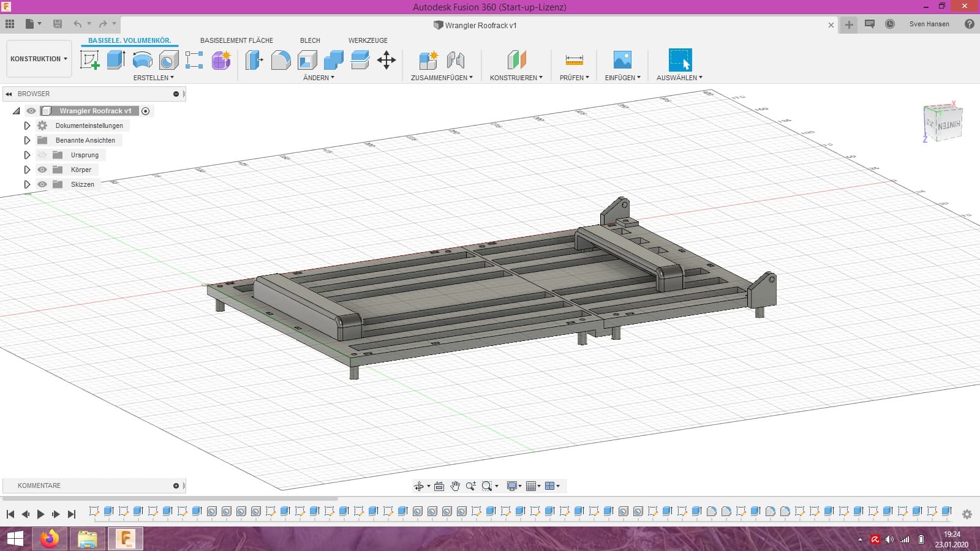The image size is (980, 551).
Task: Activate the Zoom tool at the bottom
Action: (x=471, y=485)
